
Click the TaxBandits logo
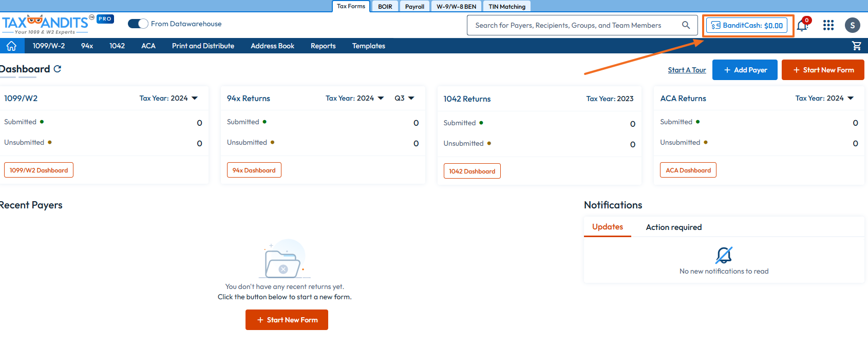coord(46,24)
